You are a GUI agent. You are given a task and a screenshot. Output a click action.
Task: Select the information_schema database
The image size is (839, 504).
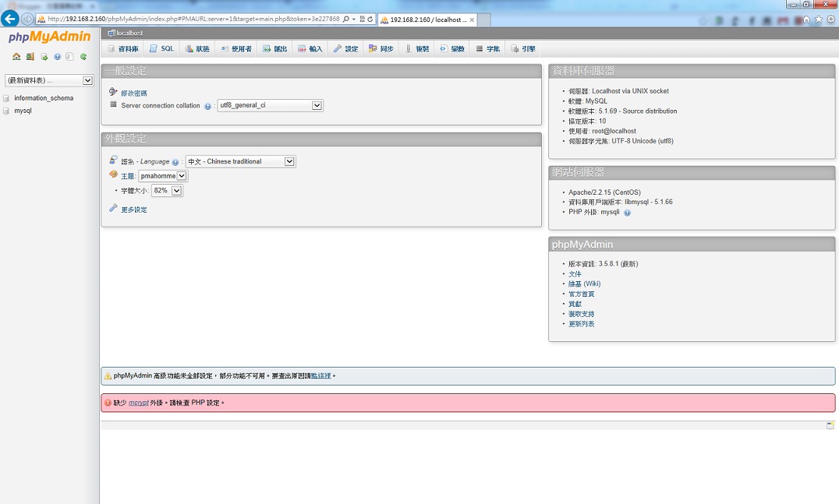point(44,98)
